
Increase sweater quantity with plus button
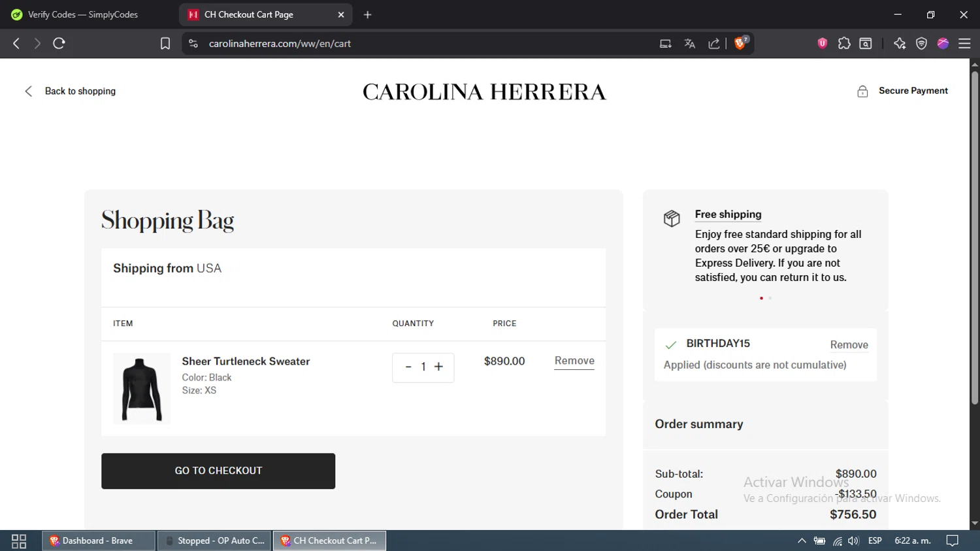(439, 367)
